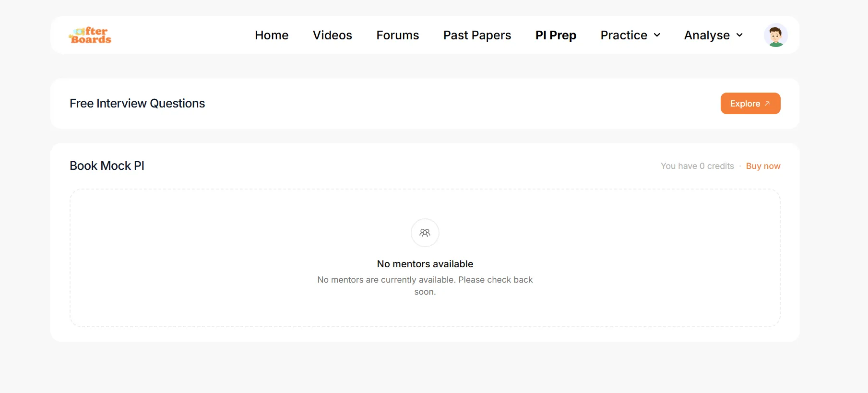Viewport: 868px width, 393px height.
Task: Expand the Analyse dropdown menu
Action: coord(713,35)
